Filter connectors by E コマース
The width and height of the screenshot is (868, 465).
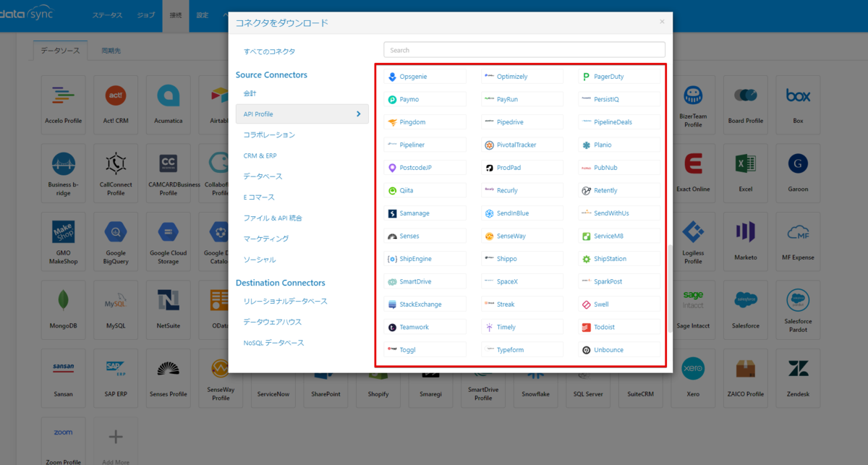coord(260,197)
